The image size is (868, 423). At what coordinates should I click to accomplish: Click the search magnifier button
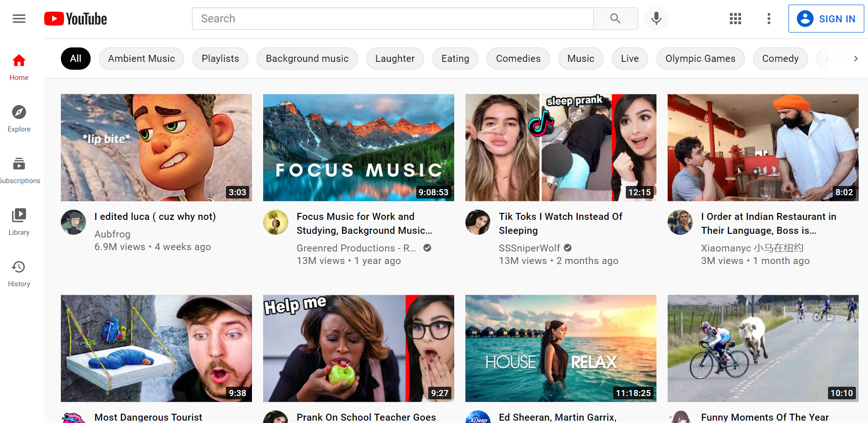[616, 19]
